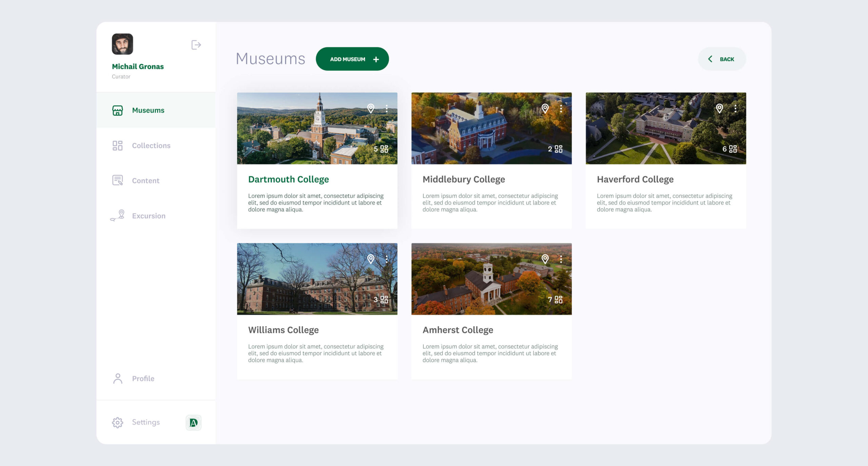Open kebab menu on Amherst College card

[561, 259]
